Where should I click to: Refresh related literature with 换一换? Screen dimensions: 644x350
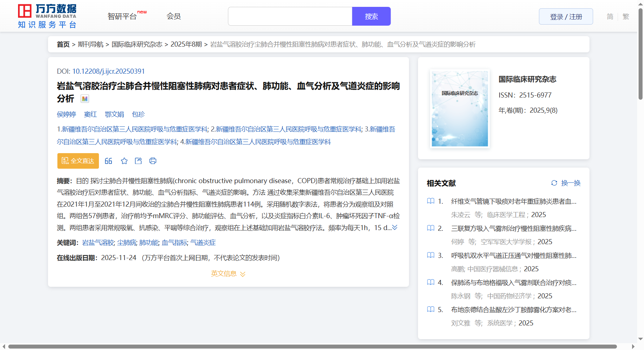pyautogui.click(x=566, y=183)
